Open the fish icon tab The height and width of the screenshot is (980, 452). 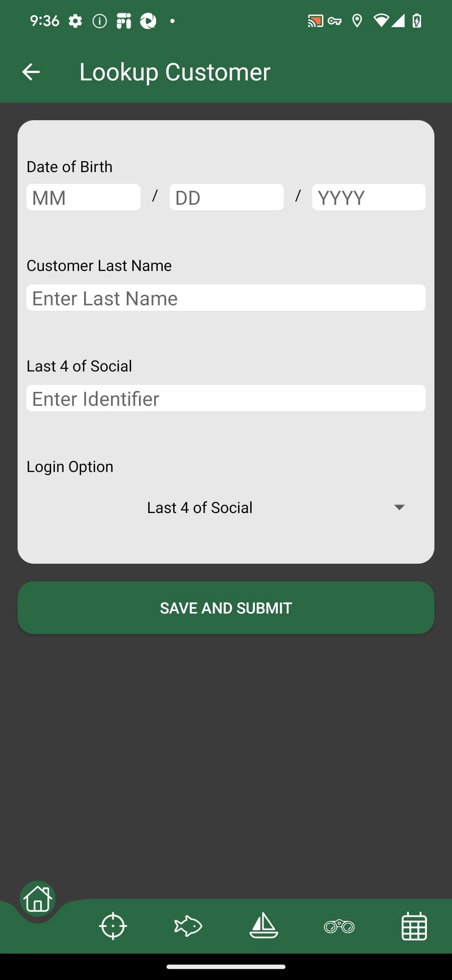(x=188, y=926)
